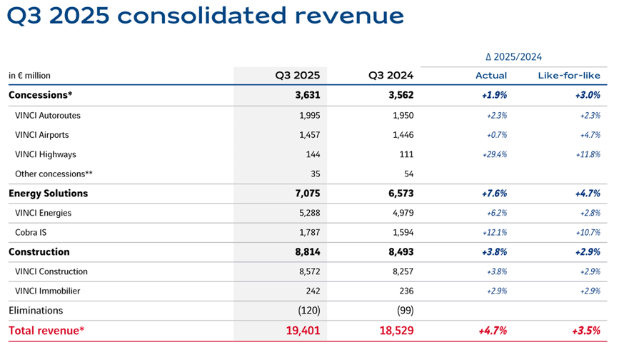Select the 'Concessions*' row label
Screen dimensions: 644x350
[40, 95]
